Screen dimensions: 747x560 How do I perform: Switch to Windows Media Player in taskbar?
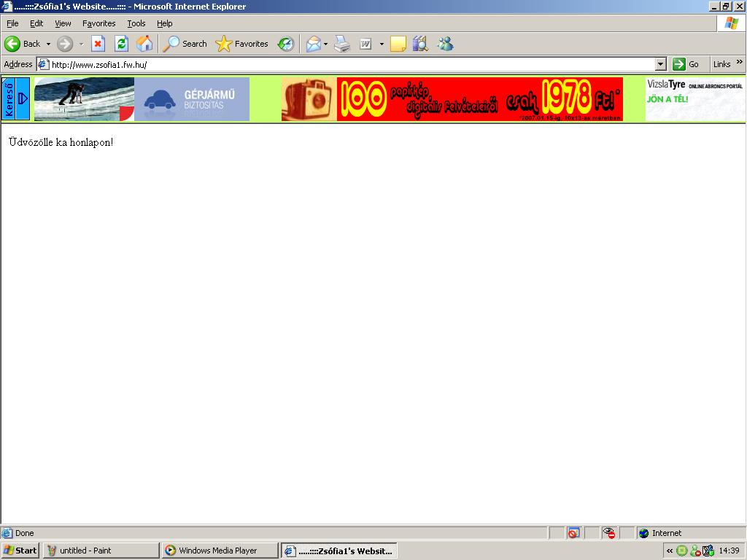(x=219, y=551)
